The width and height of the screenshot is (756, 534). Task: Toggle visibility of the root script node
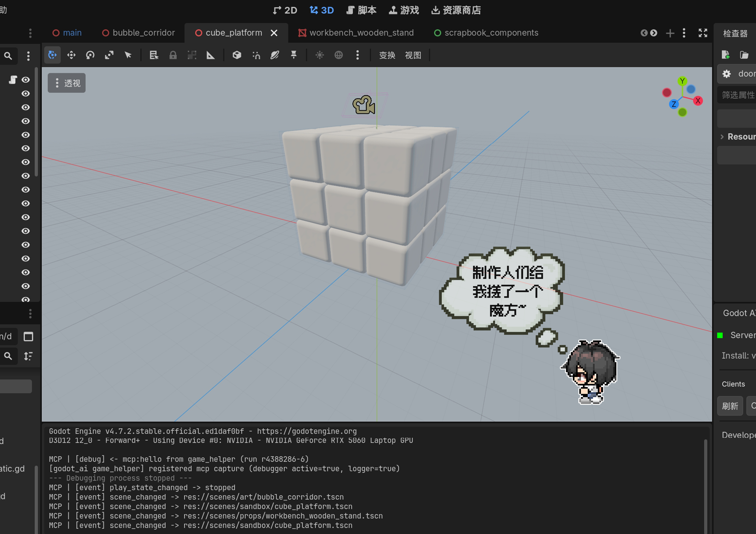tap(26, 80)
